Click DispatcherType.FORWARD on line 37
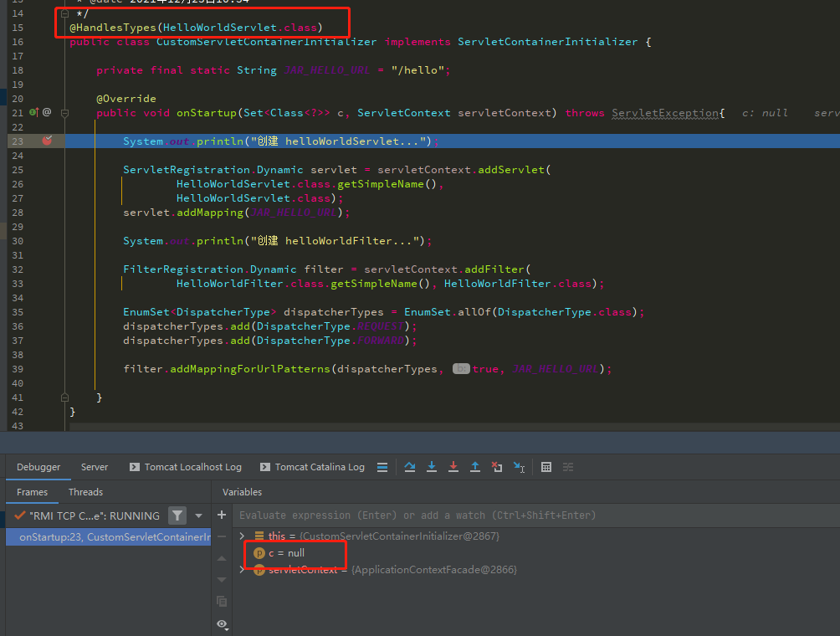 pos(330,341)
